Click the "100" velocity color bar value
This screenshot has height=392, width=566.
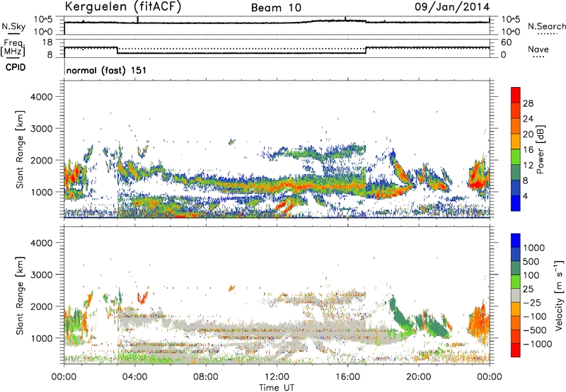pyautogui.click(x=531, y=275)
